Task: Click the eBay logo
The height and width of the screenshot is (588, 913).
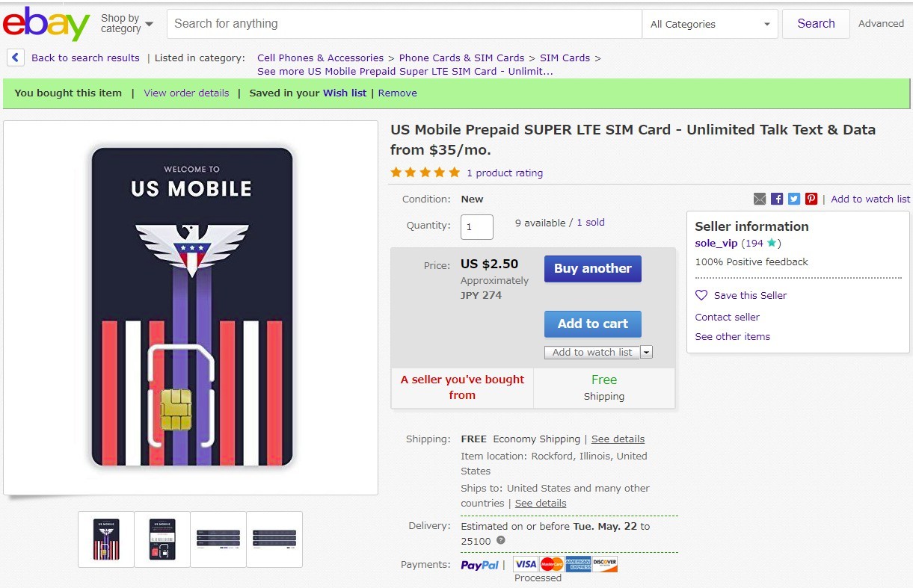Action: [46, 24]
